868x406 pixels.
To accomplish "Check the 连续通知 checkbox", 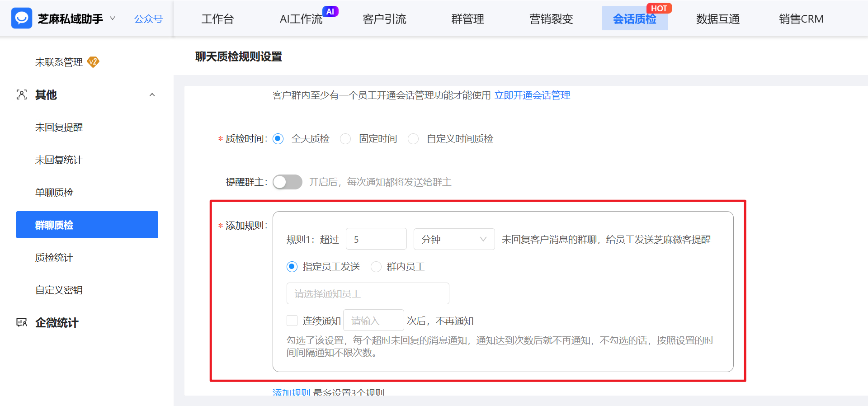I will (292, 321).
